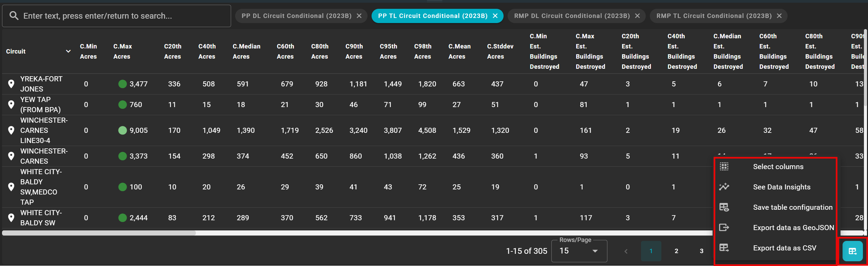The image size is (868, 266).
Task: Click the pin icon for WHITE CITY-BALDY SW,MEDCO TAP
Action: (11, 187)
